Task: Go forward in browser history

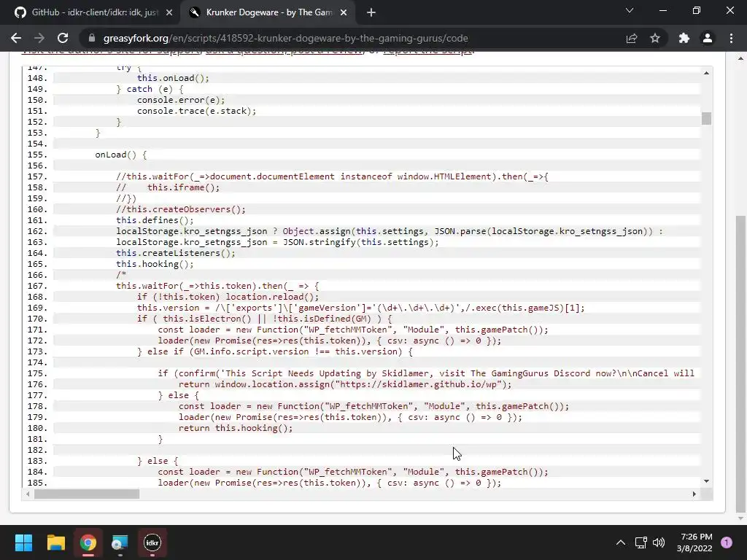Action: 39,38
